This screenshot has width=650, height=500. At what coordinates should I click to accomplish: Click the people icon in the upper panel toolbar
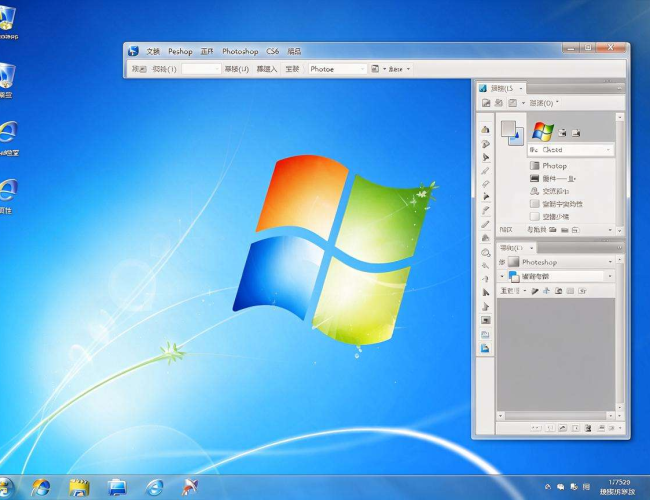tap(499, 102)
